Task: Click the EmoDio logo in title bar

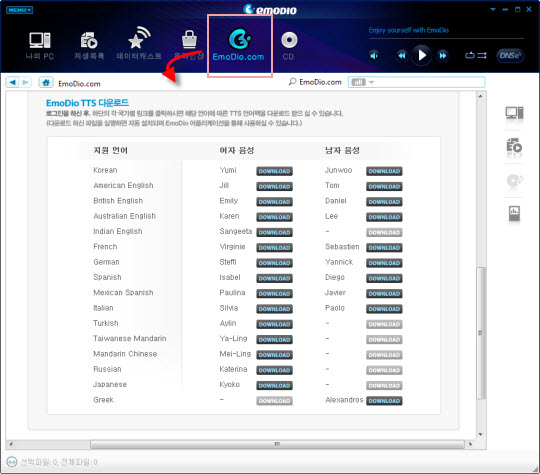Action: (270, 9)
